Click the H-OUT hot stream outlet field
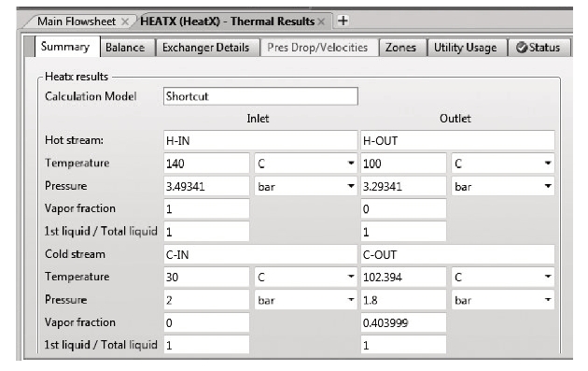 [457, 141]
